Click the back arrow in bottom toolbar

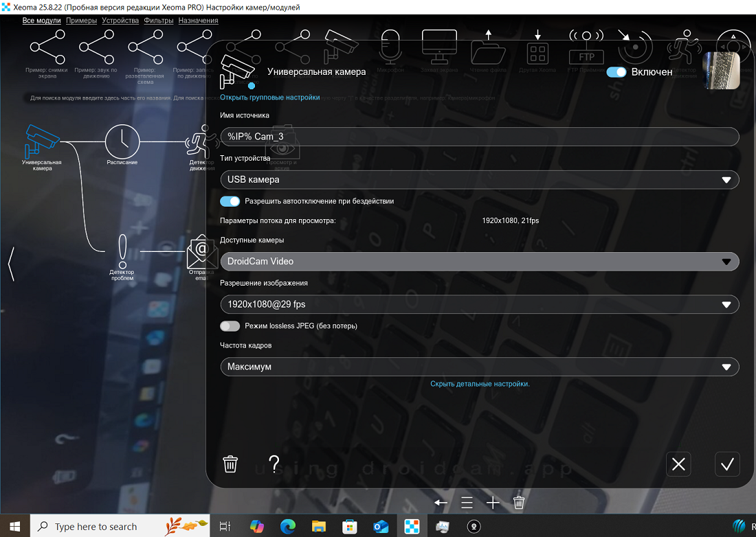pos(441,503)
